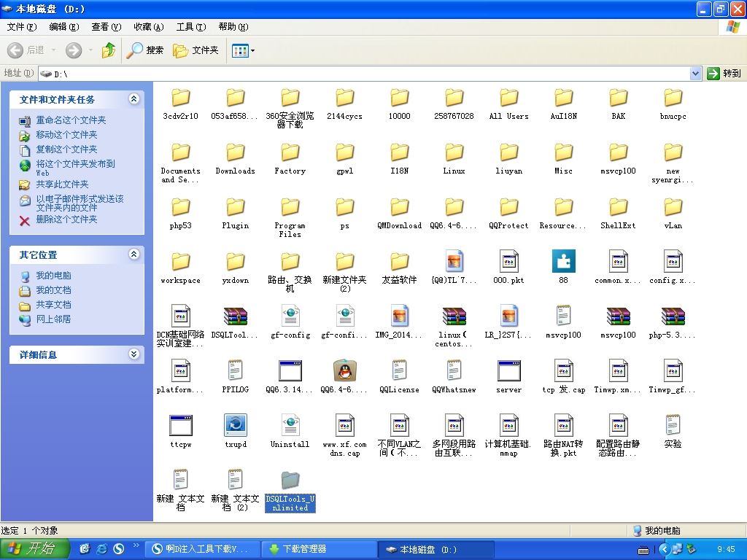
Task: Open 我的电脑 in other places
Action: (x=53, y=275)
